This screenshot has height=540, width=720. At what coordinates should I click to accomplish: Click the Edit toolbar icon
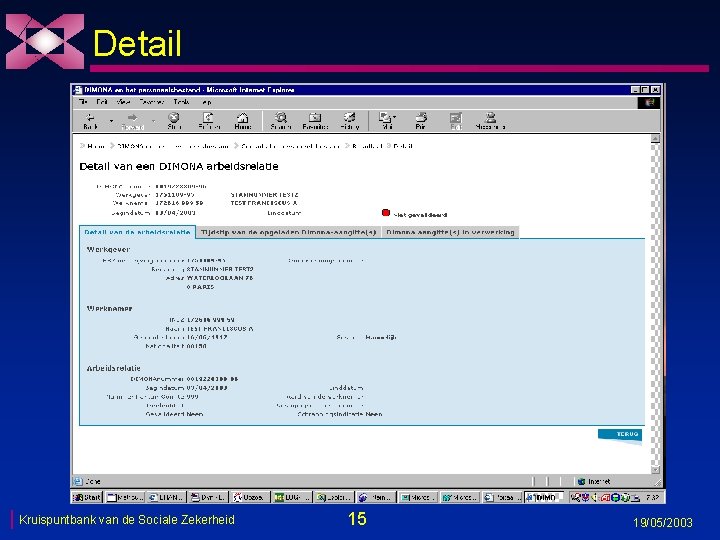point(456,121)
